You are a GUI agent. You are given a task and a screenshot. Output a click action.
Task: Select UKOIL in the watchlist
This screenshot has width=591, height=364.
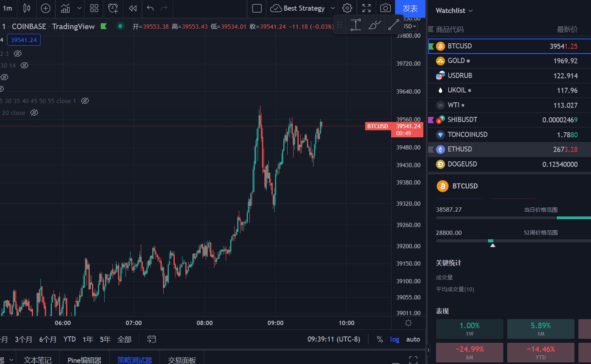(510, 90)
